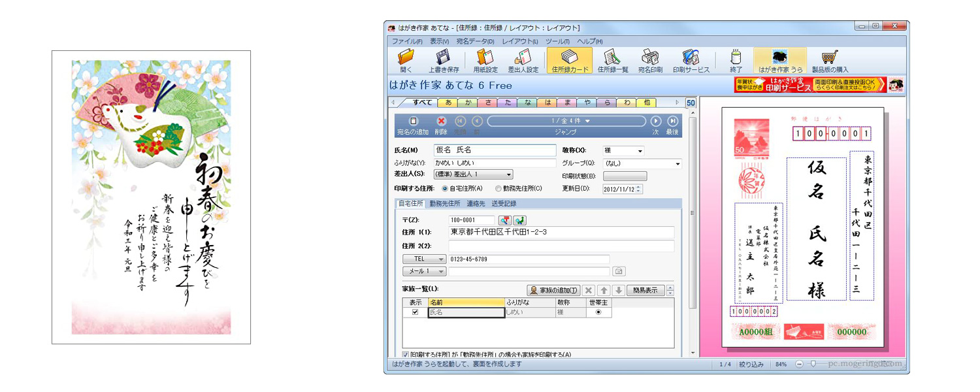Open the ツール(T) menu
This screenshot has width=980, height=392.
[x=557, y=41]
